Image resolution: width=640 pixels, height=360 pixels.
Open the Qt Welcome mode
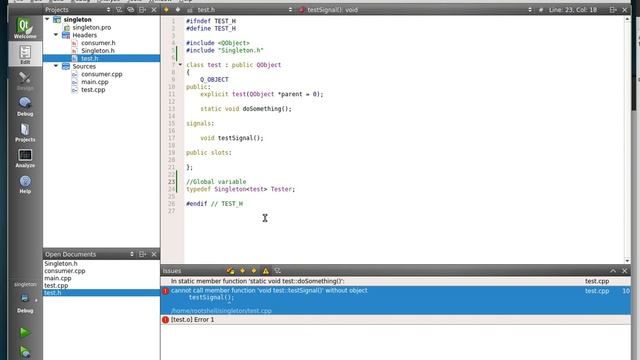[24, 28]
